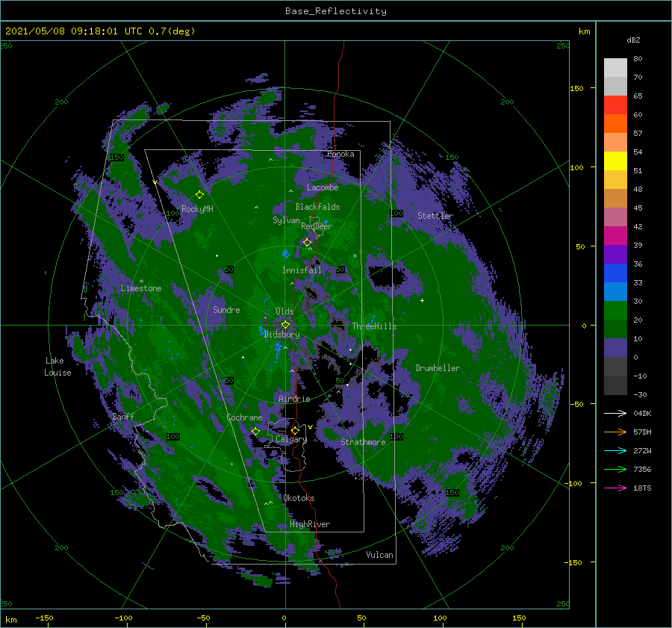
Task: Click the Didsbury label
Action: 282,335
